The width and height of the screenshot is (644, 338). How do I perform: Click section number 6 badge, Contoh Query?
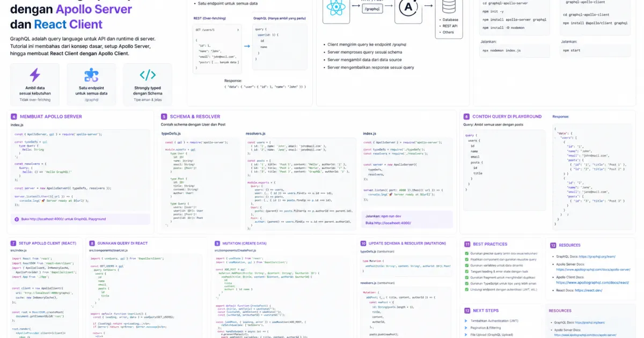(x=466, y=116)
